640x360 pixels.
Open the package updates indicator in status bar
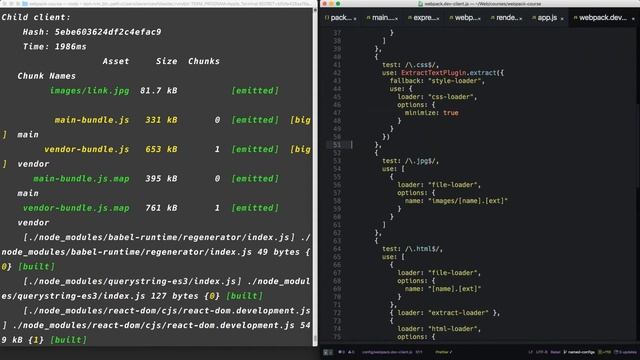[x=625, y=352]
